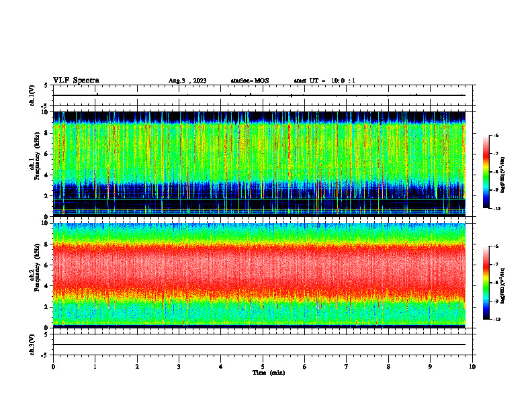This screenshot has height=411, width=532.
Task: Click the "8" kHz tick on ch.2 frequency axis
Action: pyautogui.click(x=47, y=244)
